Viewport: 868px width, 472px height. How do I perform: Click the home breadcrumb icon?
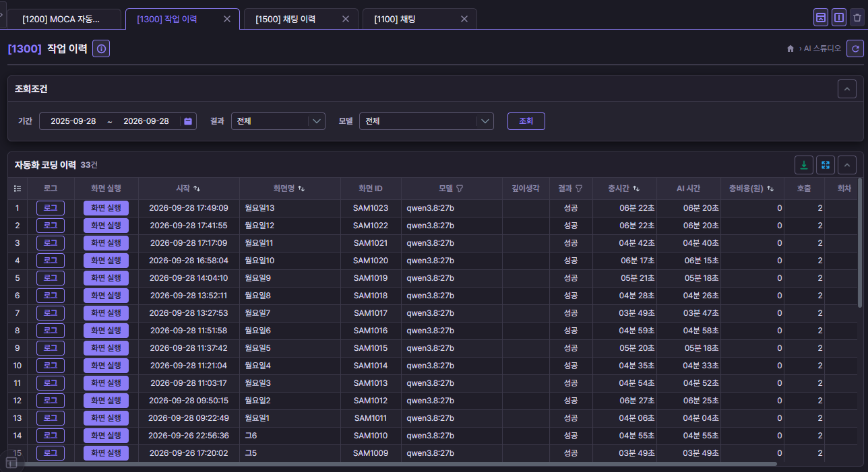[790, 48]
